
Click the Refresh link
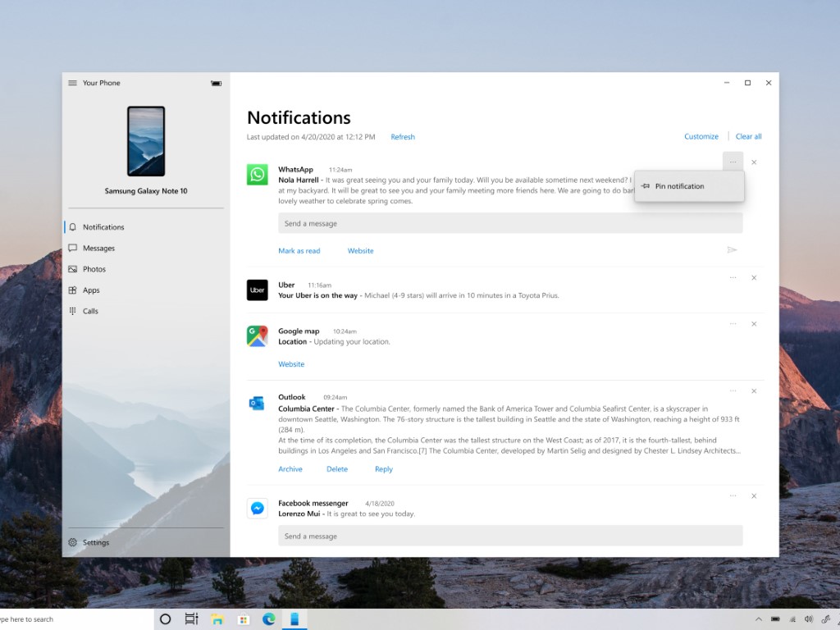tap(403, 137)
